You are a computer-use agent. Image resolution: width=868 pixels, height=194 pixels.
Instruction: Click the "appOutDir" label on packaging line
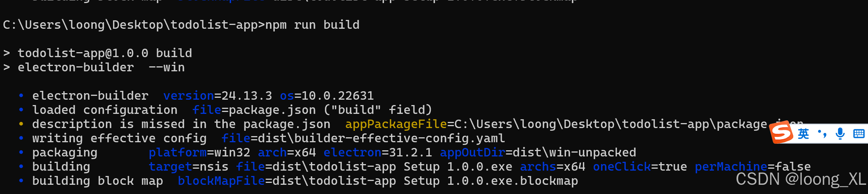[x=472, y=153]
